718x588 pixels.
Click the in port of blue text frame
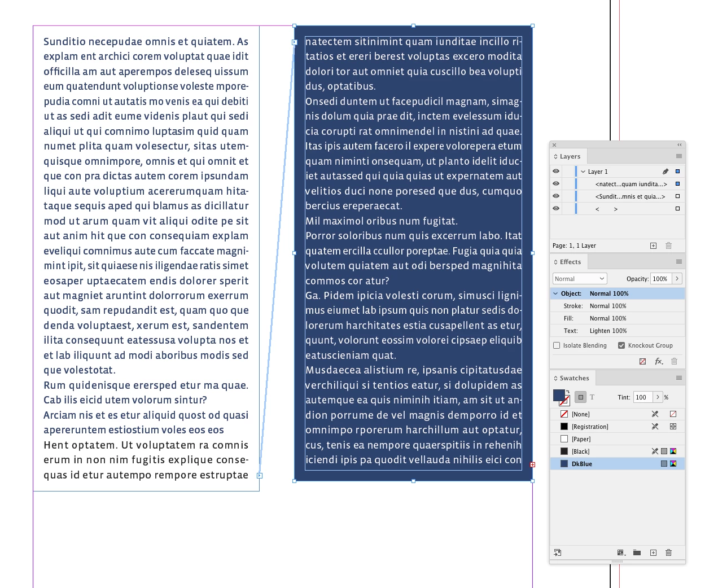[295, 42]
